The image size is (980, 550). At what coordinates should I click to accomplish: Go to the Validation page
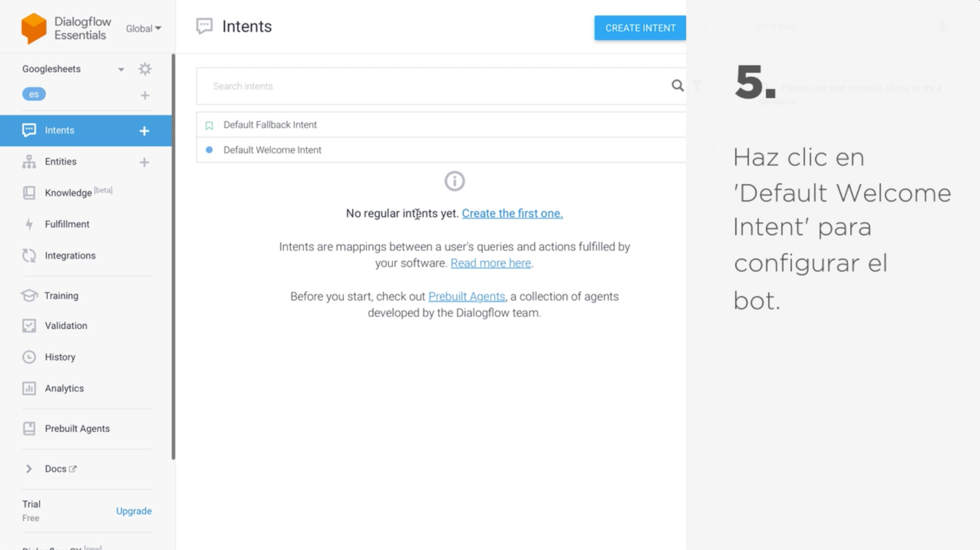point(66,326)
